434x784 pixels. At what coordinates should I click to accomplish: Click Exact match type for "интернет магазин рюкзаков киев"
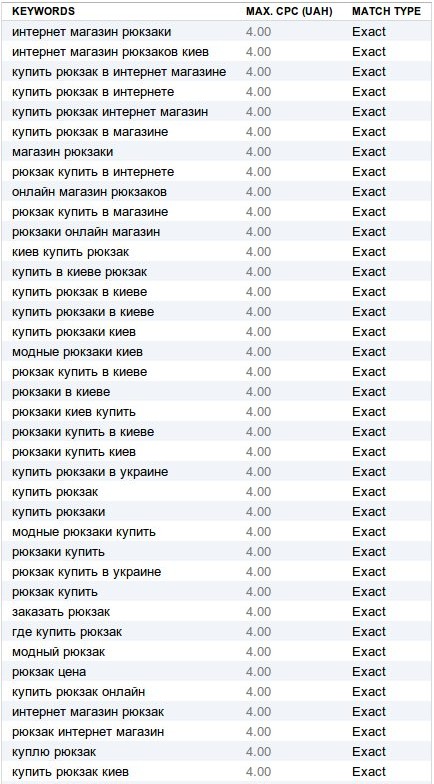(x=369, y=52)
